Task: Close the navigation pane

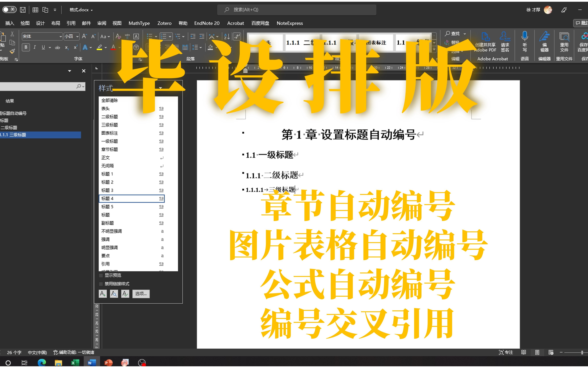Action: coord(84,71)
